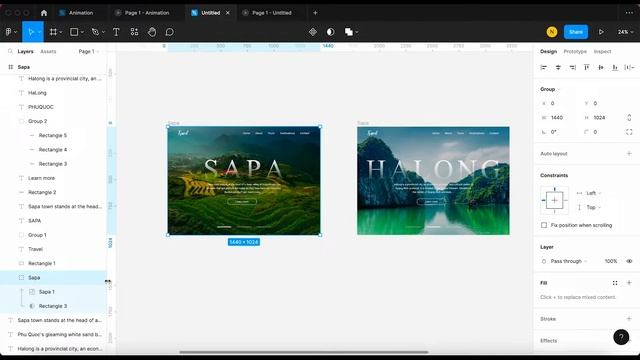640x360 pixels.
Task: Open Frame tool options arrow
Action: click(61, 32)
